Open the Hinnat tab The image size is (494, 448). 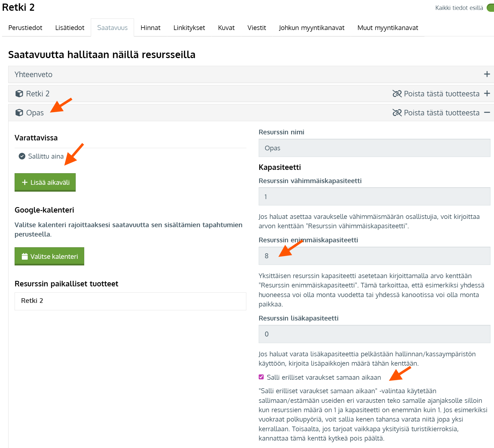pyautogui.click(x=150, y=28)
